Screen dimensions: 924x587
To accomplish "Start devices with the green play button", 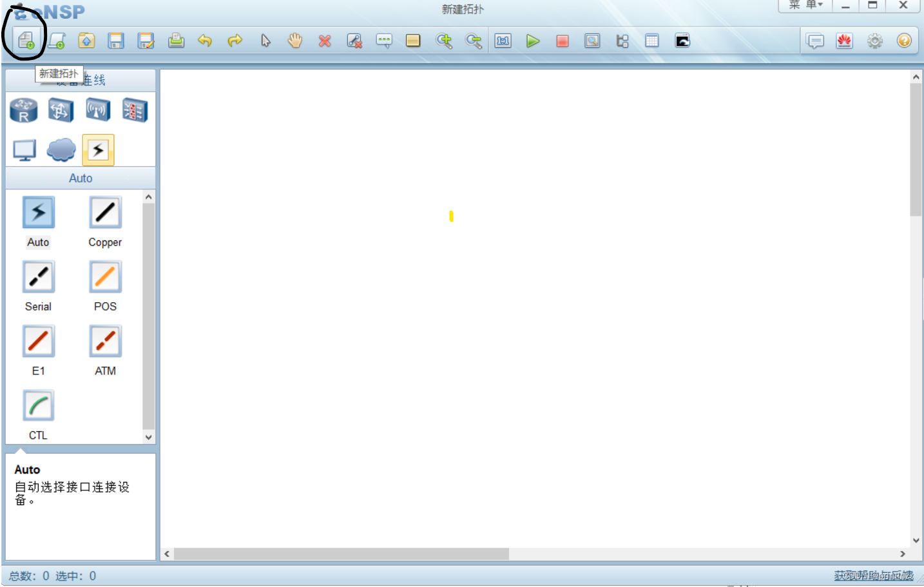I will [x=533, y=41].
